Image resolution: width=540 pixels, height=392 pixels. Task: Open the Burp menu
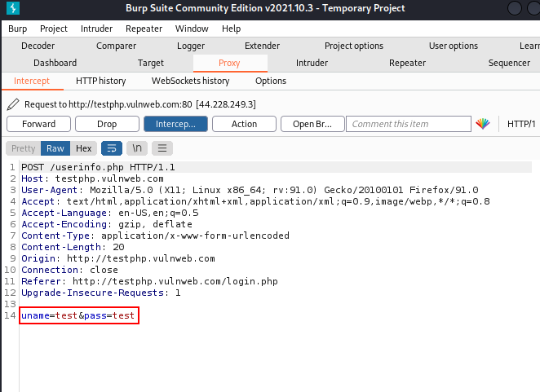tap(18, 29)
